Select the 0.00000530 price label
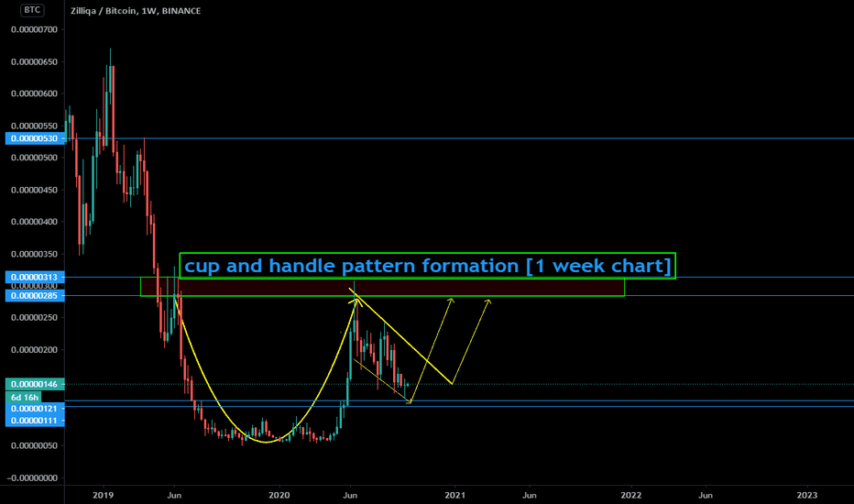854x504 pixels. [x=35, y=138]
